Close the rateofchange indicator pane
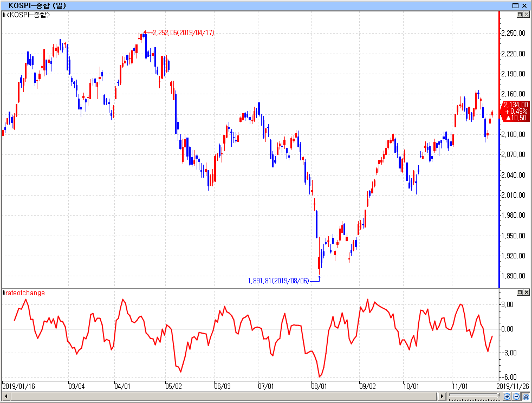Screen dimensions: 532x403 tap(526, 292)
